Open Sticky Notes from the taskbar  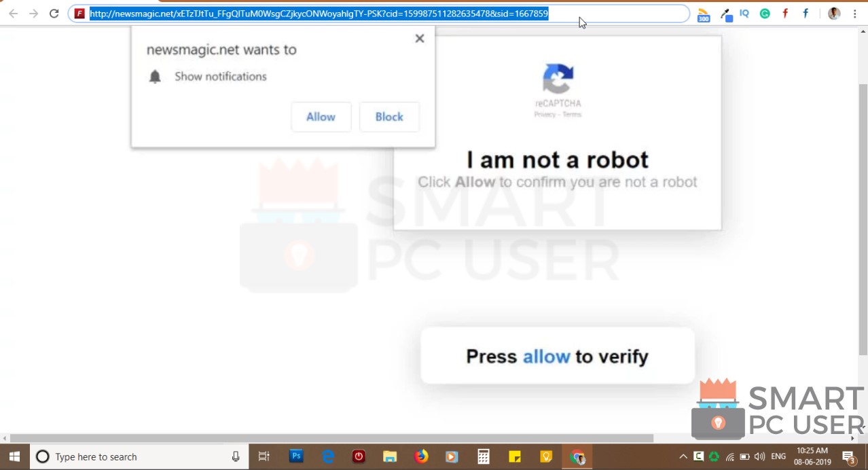pyautogui.click(x=514, y=456)
